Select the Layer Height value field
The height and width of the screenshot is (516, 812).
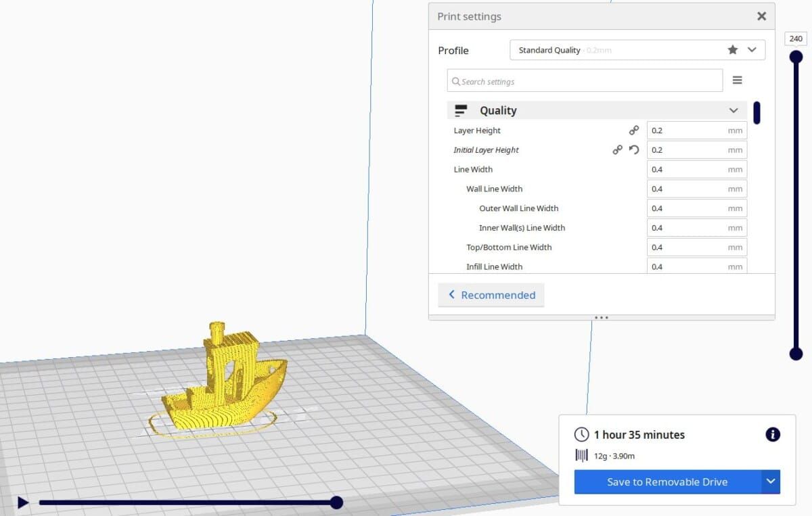(690, 130)
